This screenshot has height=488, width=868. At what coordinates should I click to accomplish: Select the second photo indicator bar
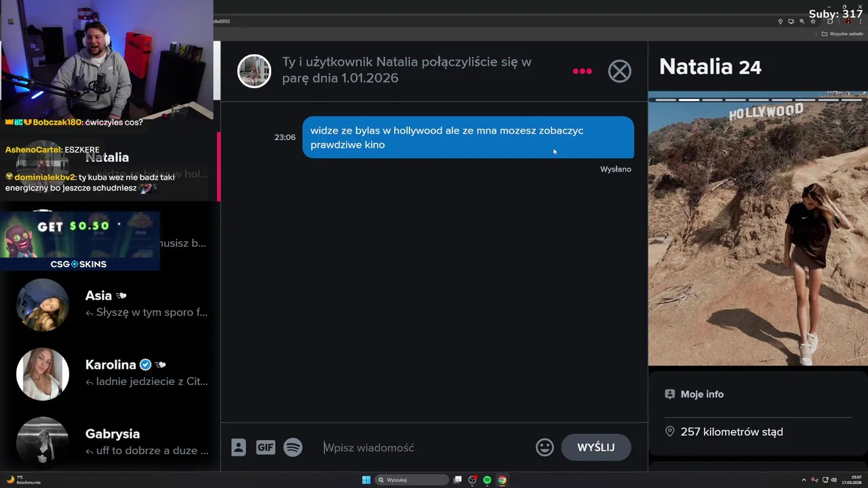689,100
